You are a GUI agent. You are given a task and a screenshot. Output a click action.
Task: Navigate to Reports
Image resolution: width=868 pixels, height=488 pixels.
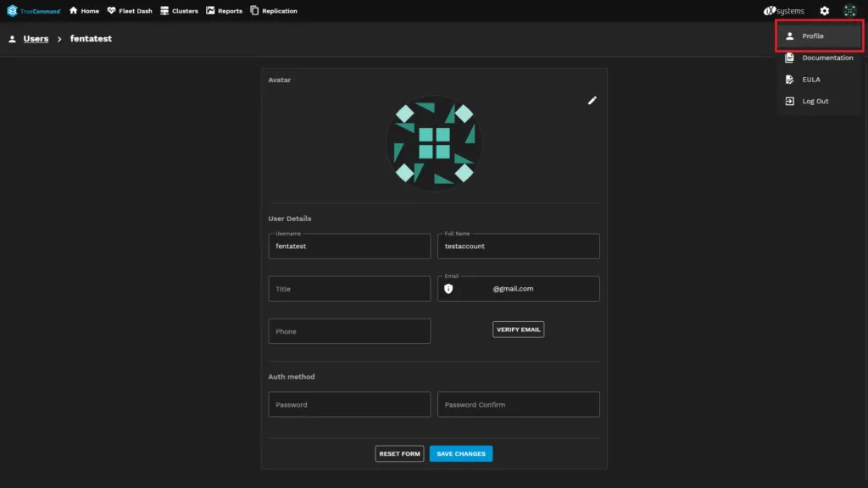pos(224,11)
